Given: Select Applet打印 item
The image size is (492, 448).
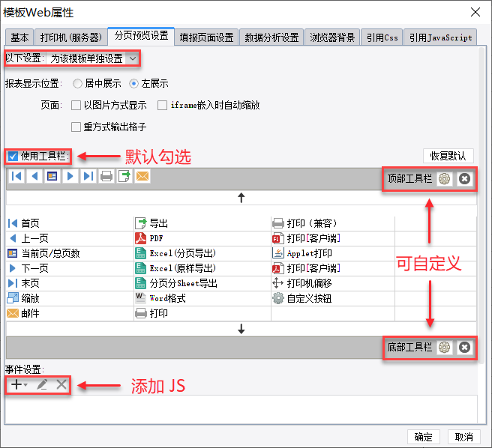Looking at the screenshot, I should (333, 253).
